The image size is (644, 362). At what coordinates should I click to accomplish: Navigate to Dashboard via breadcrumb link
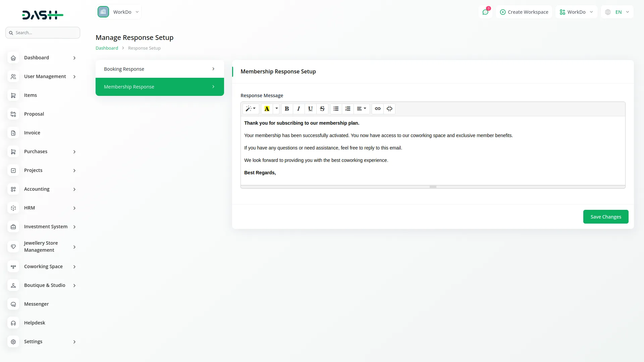[x=106, y=48]
